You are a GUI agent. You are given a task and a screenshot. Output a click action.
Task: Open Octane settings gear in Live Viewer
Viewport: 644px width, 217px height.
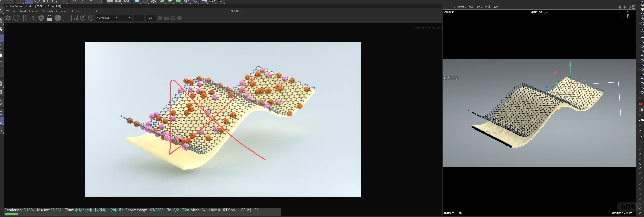[x=41, y=18]
